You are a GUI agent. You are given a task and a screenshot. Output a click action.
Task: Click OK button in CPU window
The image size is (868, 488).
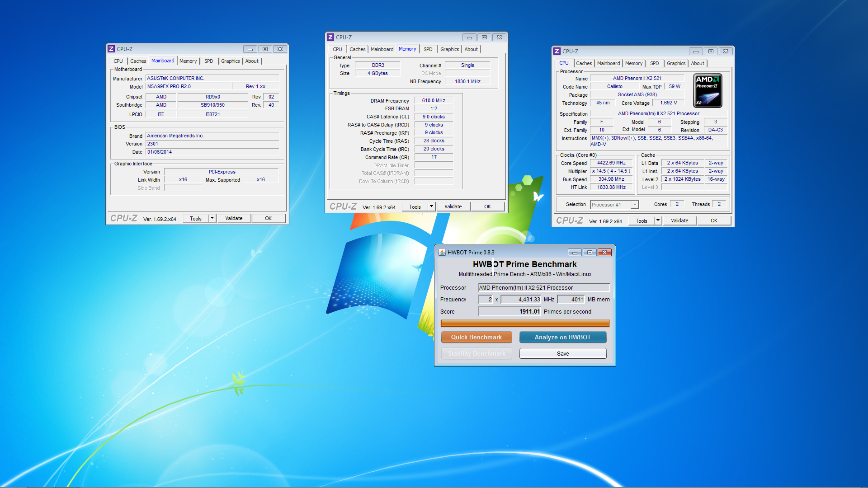(x=714, y=221)
